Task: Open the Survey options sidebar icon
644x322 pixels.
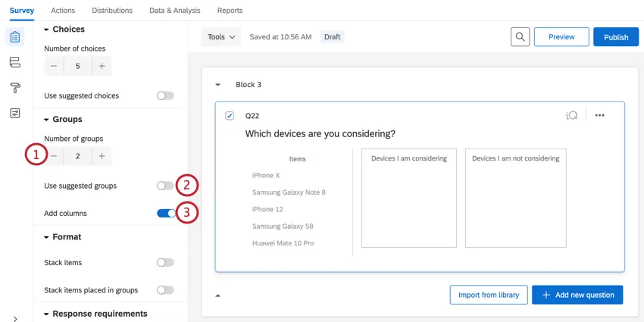Action: [x=14, y=113]
